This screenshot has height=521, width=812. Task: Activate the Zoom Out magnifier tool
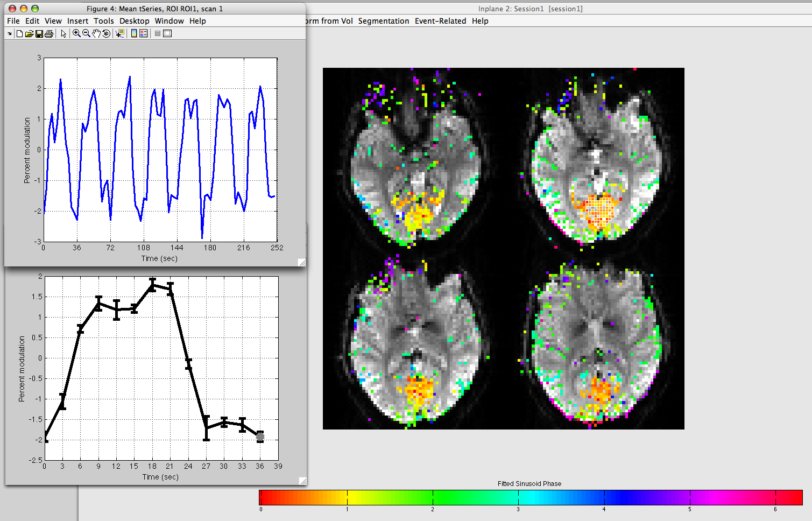click(86, 33)
